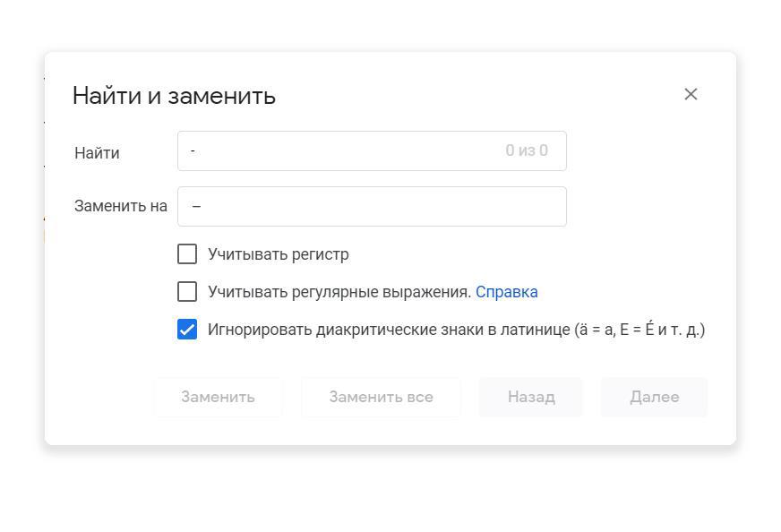Click the Игнорировать диакритические знаки label text

(x=456, y=330)
